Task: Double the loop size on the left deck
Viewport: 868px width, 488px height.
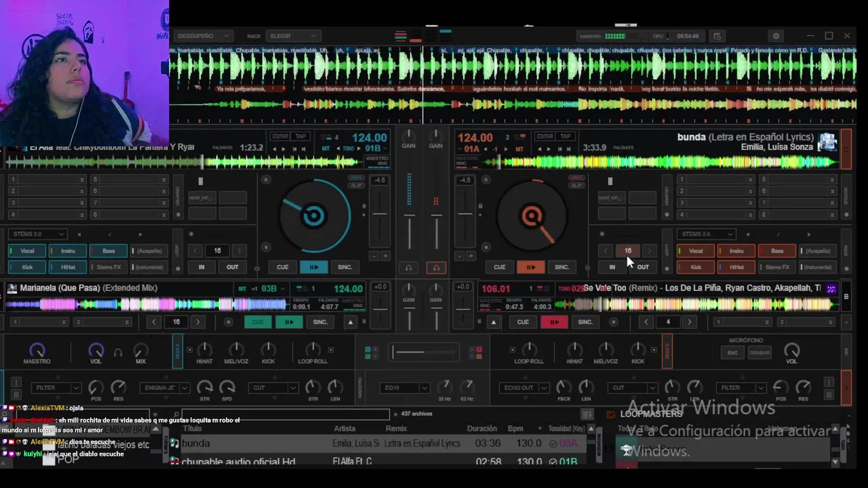Action: click(239, 251)
